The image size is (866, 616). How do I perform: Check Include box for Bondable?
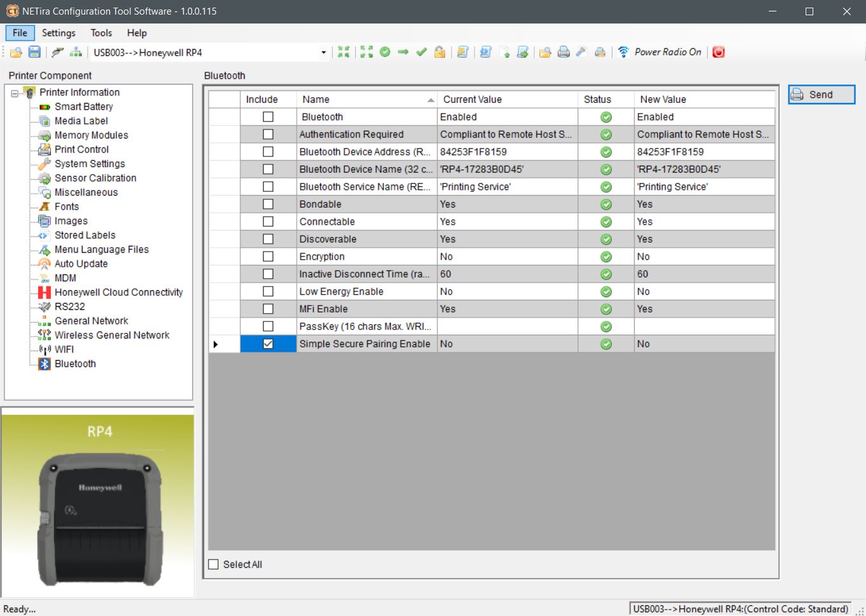pos(268,204)
